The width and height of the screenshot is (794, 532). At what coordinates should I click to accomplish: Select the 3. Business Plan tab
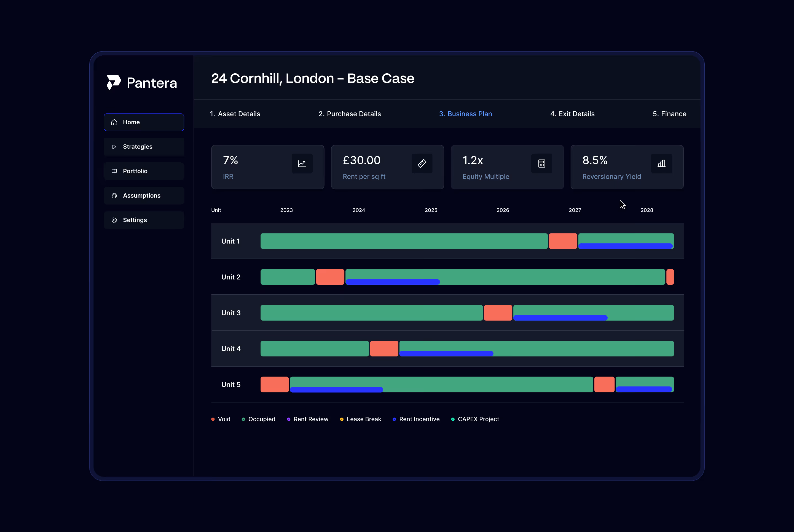pos(465,114)
